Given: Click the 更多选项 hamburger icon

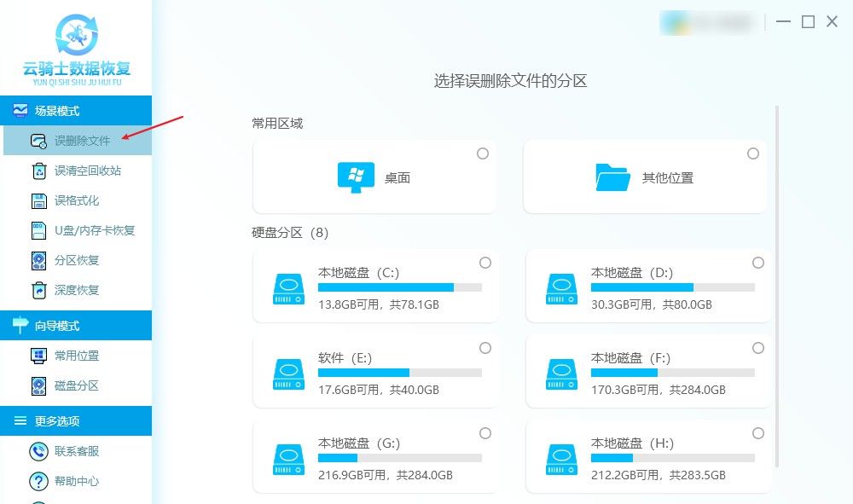Looking at the screenshot, I should pos(20,420).
